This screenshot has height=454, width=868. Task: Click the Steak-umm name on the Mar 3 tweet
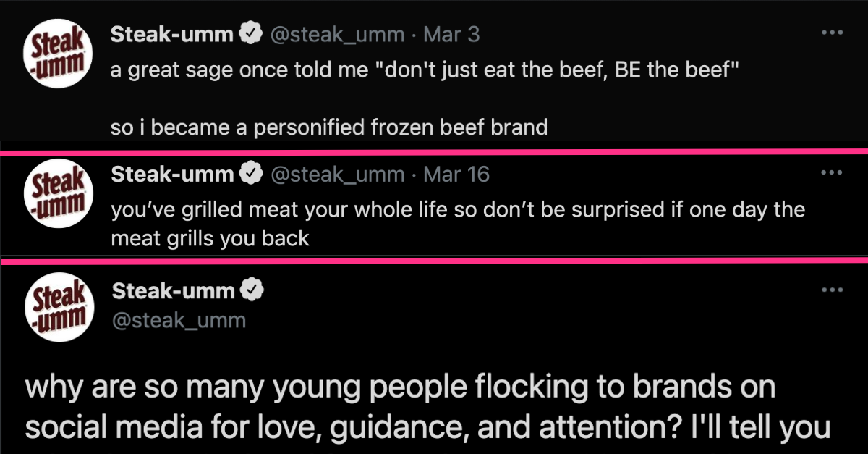pyautogui.click(x=172, y=34)
